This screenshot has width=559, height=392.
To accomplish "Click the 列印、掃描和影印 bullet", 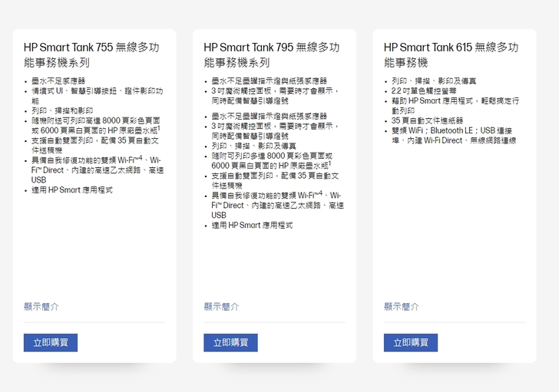I will pyautogui.click(x=62, y=110).
